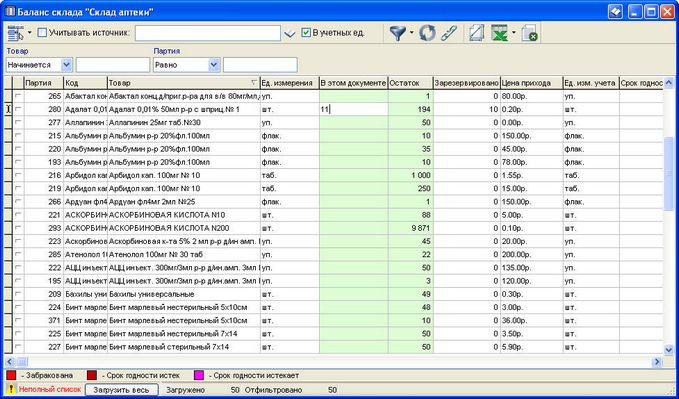Click the refresh arrows icon

click(427, 33)
